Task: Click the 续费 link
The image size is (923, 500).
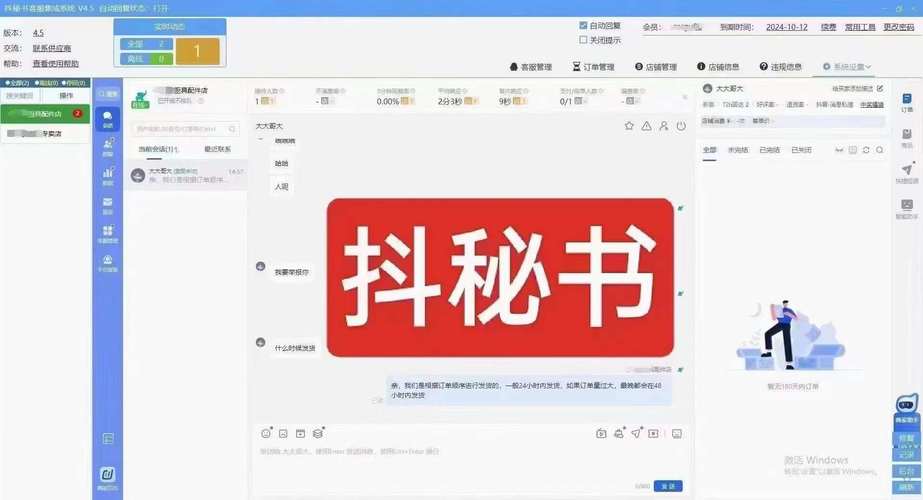Action: (x=829, y=27)
